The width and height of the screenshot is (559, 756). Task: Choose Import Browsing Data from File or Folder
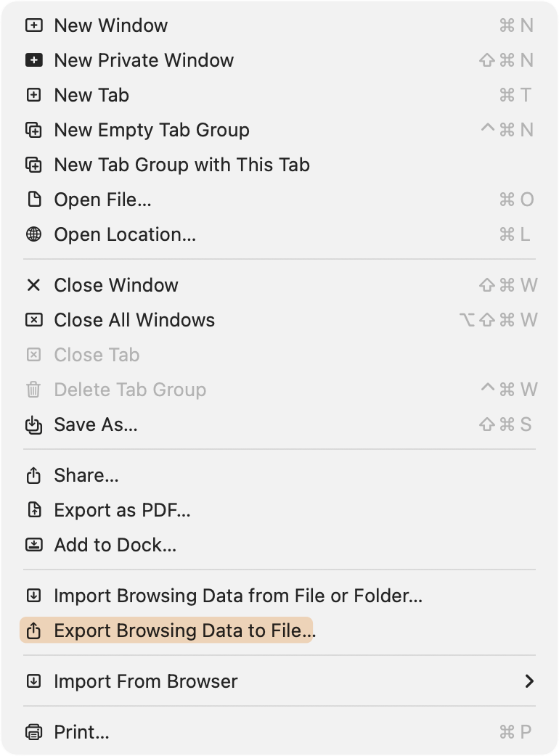tap(238, 596)
